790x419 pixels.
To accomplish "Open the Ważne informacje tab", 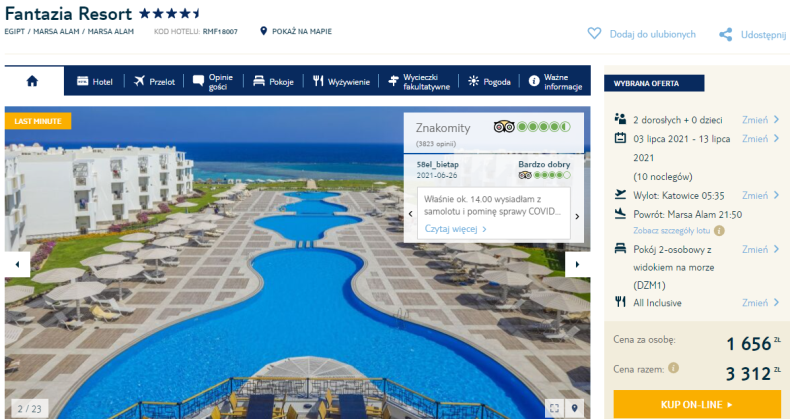I will point(555,82).
